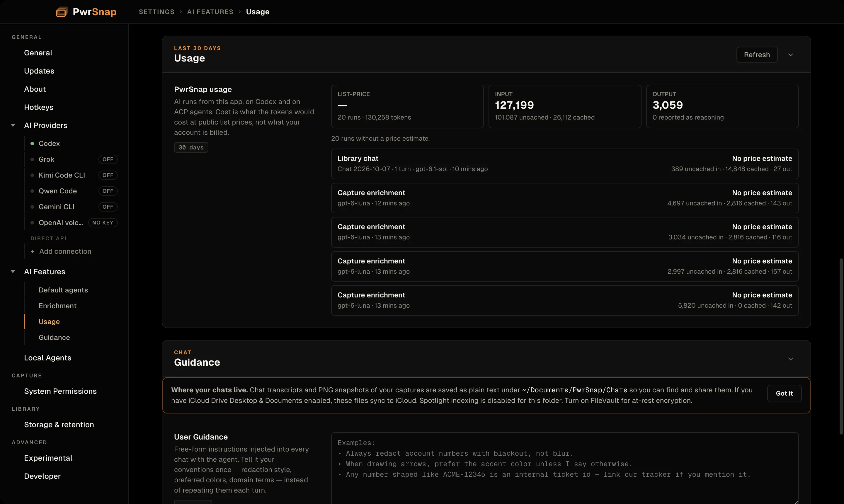Collapse the Usage card with its chevron
The width and height of the screenshot is (844, 504).
pos(791,55)
